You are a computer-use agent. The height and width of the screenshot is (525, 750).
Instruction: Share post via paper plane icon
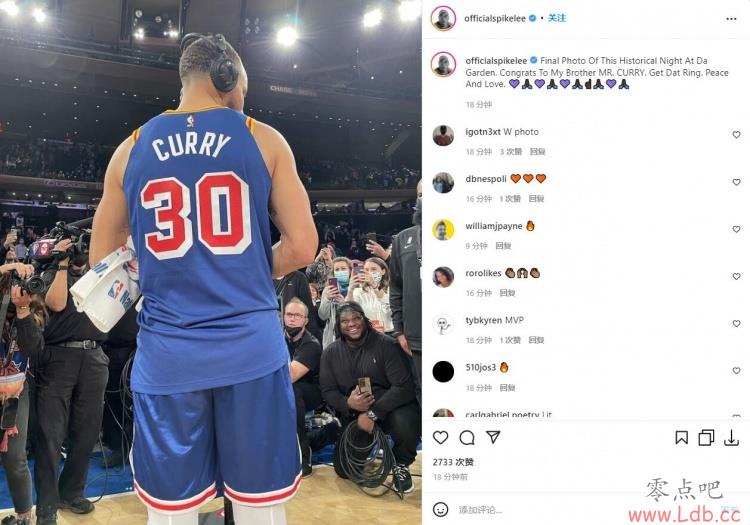point(493,437)
